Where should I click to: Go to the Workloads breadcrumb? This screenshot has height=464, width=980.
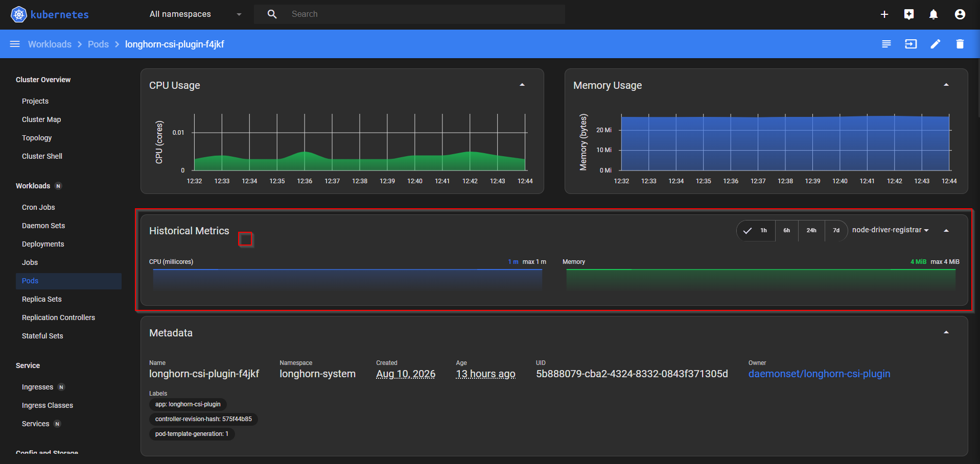50,44
